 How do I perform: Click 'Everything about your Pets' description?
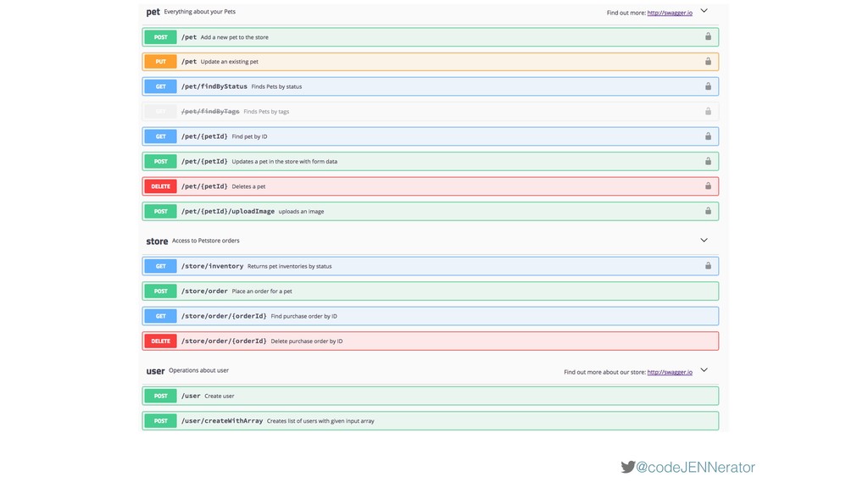pos(199,12)
